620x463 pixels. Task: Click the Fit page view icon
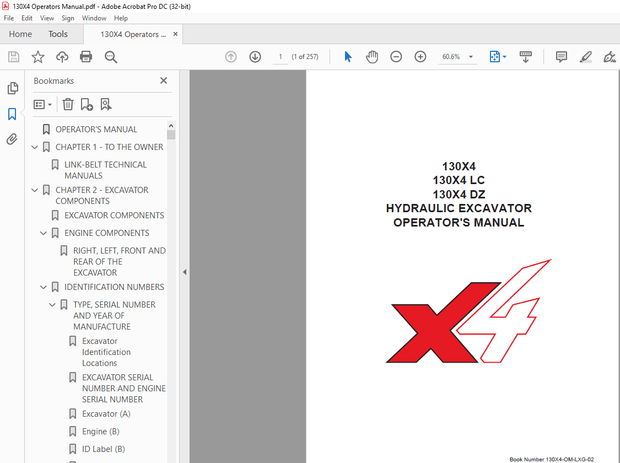click(x=495, y=57)
